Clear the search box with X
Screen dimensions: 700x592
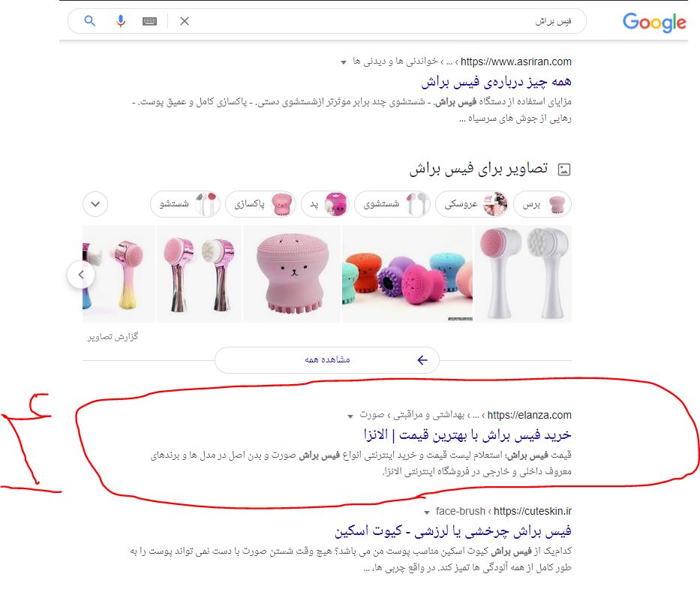185,21
